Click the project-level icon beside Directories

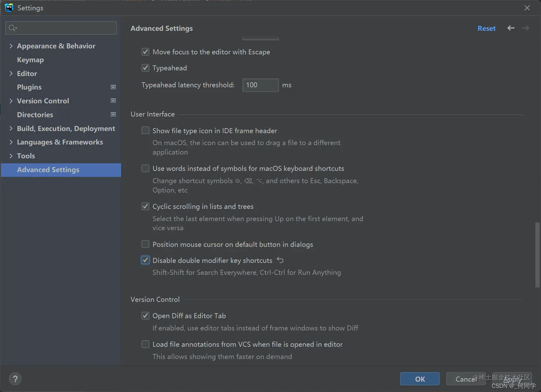(113, 115)
